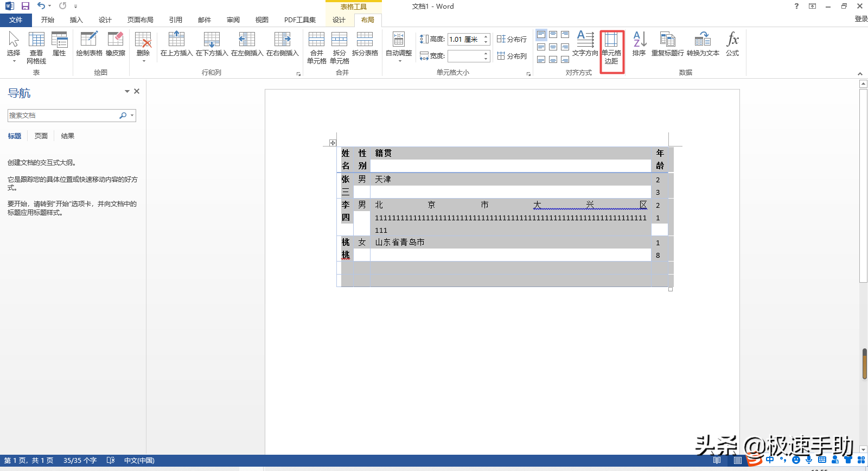This screenshot has width=868, height=471.
Task: Click the Split Table (拆分表格) icon
Action: pos(365,44)
